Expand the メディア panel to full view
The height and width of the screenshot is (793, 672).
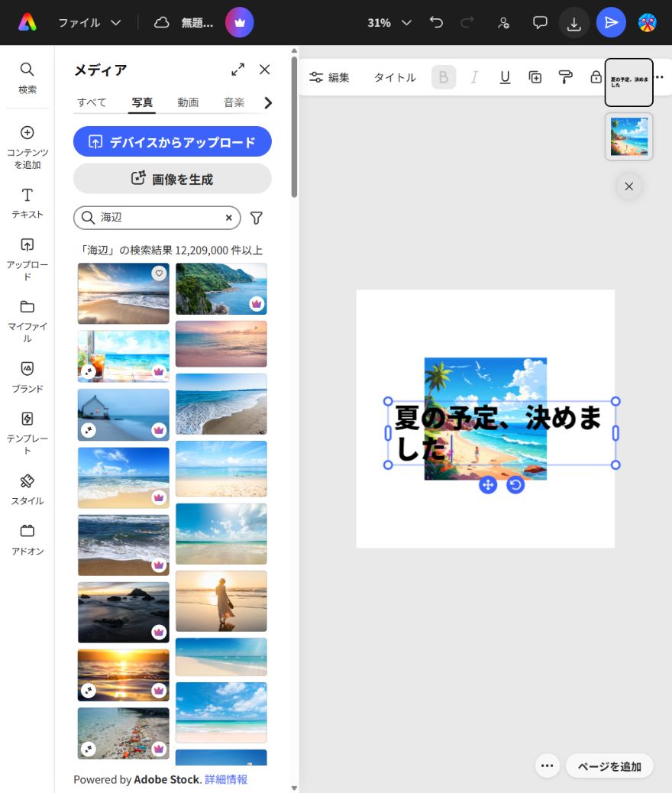pyautogui.click(x=237, y=70)
